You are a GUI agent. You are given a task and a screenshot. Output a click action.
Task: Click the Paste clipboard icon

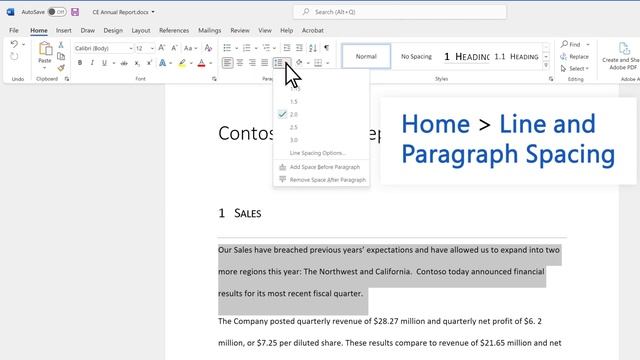pos(45,49)
